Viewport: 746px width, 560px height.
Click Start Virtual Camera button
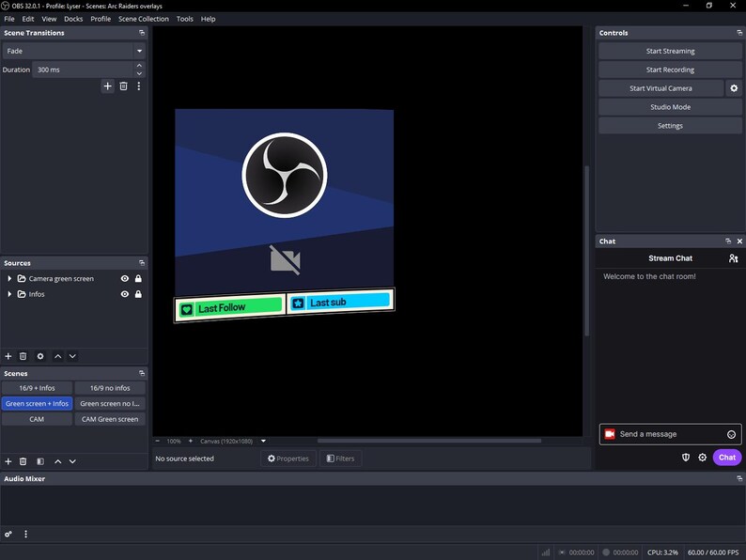[x=661, y=88]
